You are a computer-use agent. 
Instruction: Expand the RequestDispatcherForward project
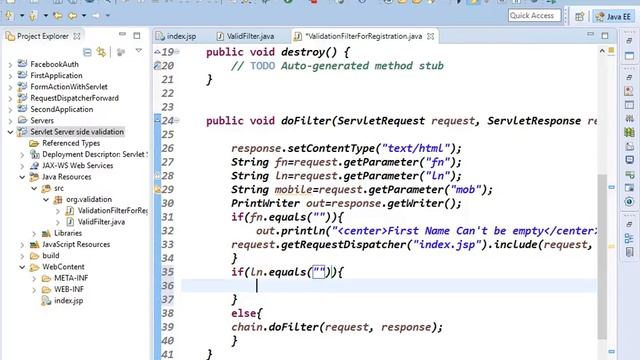(x=10, y=98)
